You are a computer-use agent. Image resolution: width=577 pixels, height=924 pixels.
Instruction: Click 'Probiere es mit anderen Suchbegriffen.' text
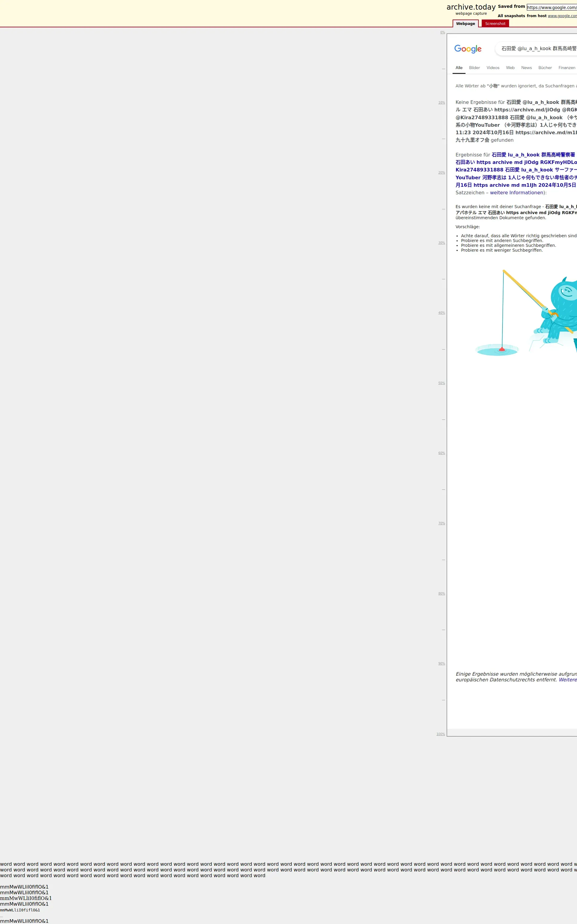point(502,241)
